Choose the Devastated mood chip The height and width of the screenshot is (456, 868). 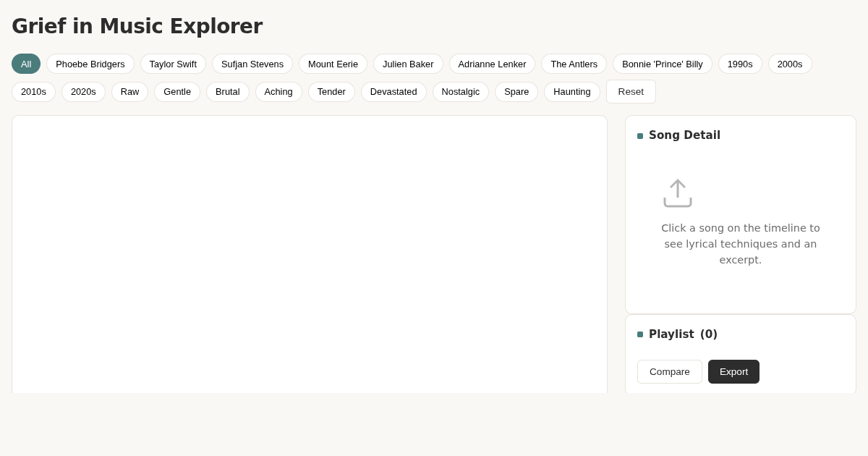[393, 92]
